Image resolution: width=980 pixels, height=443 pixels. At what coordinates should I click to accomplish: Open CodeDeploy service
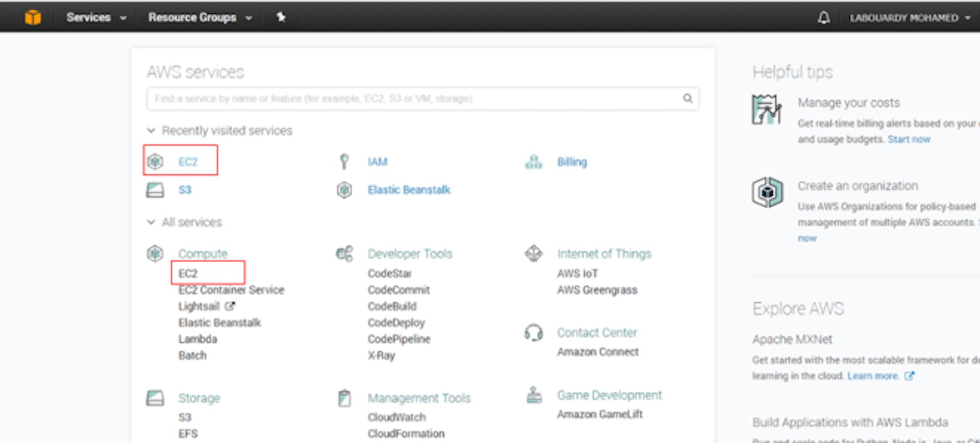tap(396, 322)
